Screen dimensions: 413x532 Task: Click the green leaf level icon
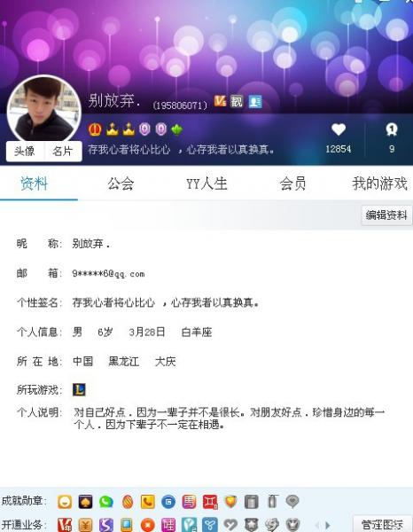click(177, 129)
